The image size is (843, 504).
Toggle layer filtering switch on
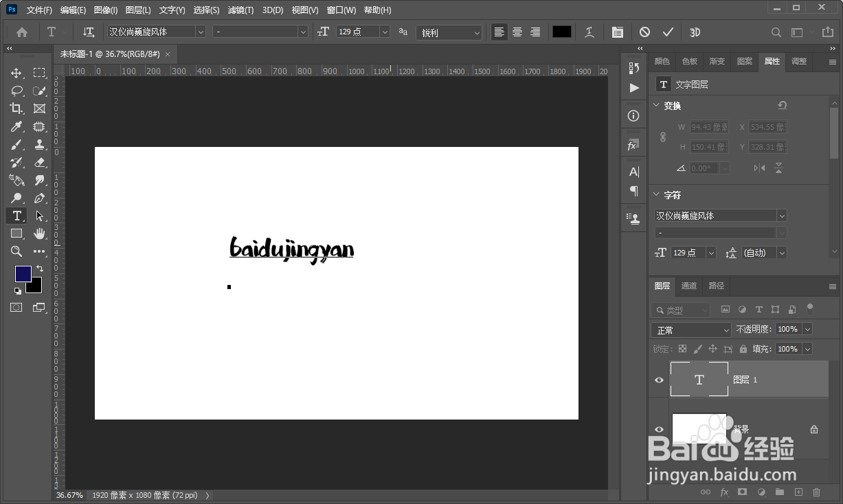tap(810, 308)
